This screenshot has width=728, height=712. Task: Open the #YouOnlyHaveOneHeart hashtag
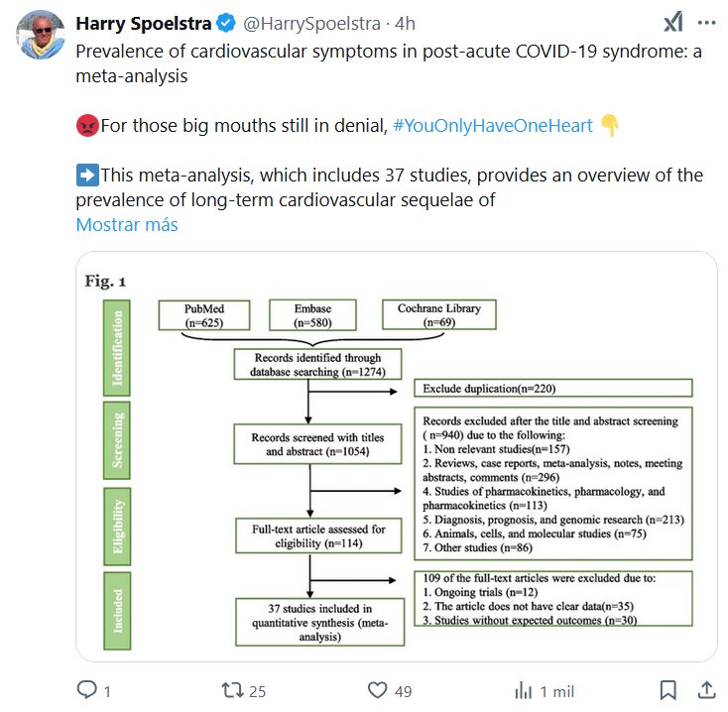[x=493, y=126]
